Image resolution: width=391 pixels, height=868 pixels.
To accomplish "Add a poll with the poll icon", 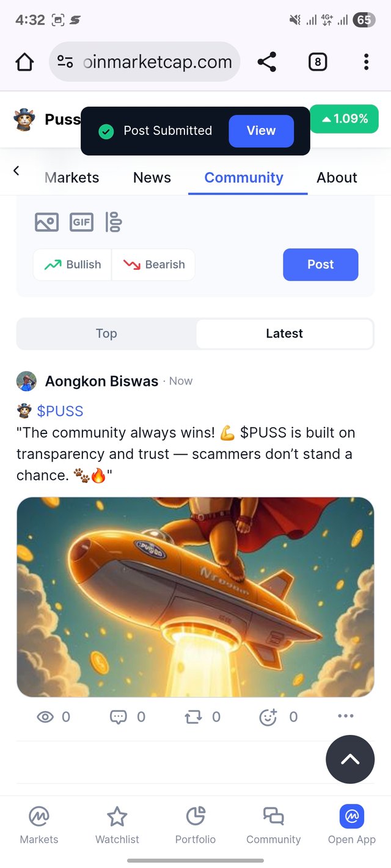I will [x=114, y=222].
